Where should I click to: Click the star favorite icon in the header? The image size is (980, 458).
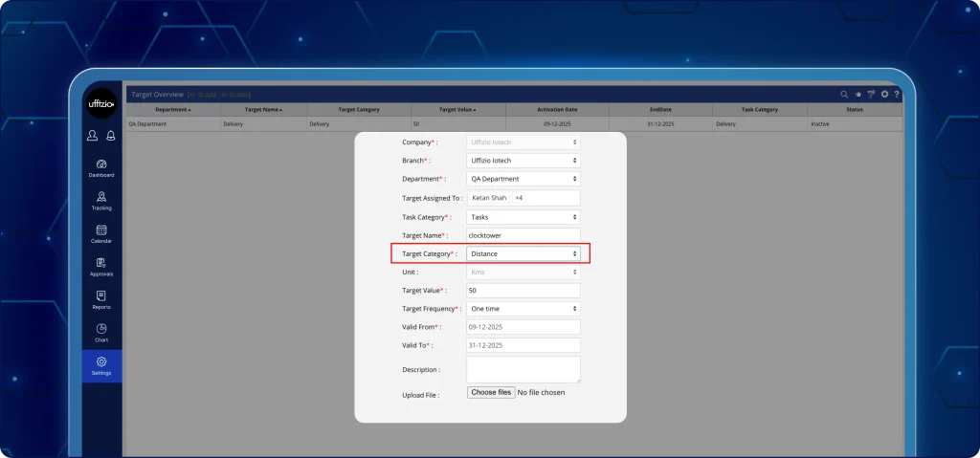coord(858,95)
